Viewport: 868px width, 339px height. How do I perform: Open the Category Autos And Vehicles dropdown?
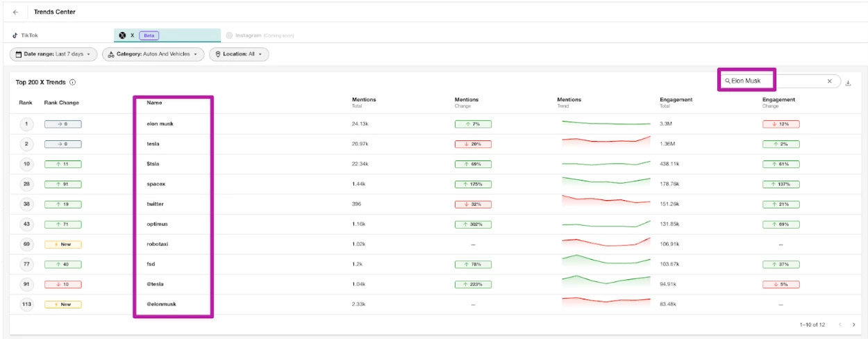(153, 54)
